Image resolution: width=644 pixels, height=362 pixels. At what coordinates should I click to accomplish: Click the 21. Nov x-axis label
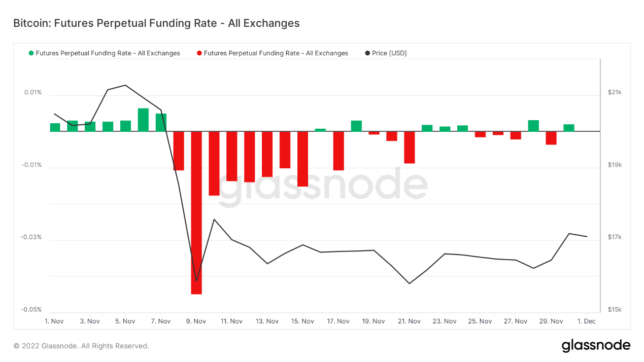coord(409,321)
